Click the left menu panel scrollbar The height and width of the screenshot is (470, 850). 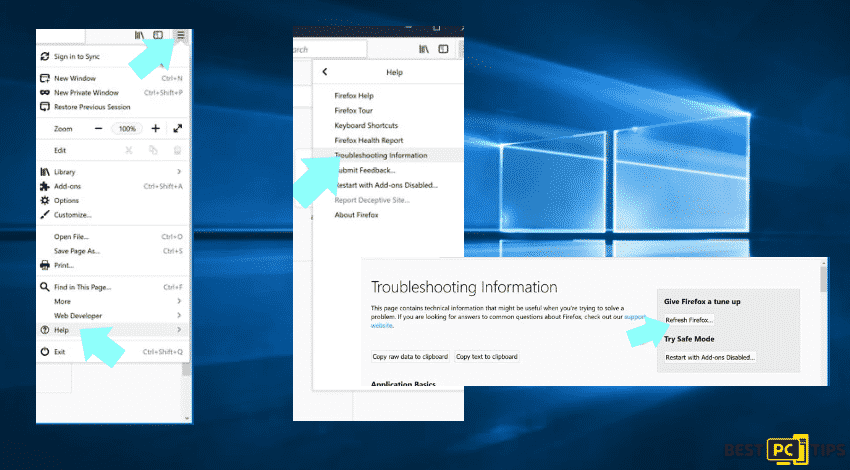click(x=186, y=369)
